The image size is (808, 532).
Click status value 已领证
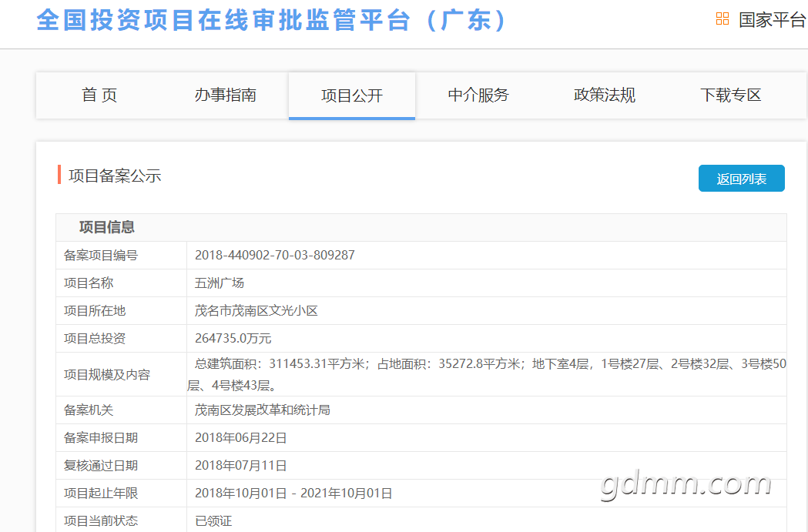pyautogui.click(x=213, y=521)
